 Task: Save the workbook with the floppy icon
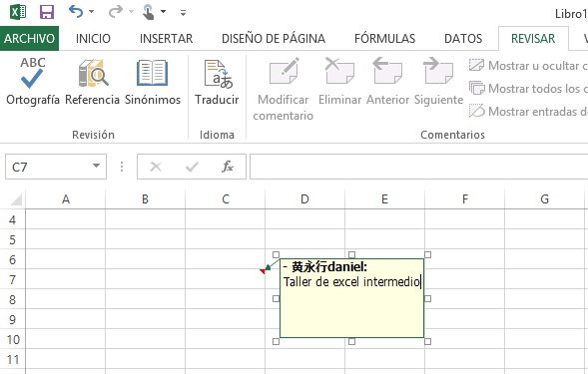(47, 12)
